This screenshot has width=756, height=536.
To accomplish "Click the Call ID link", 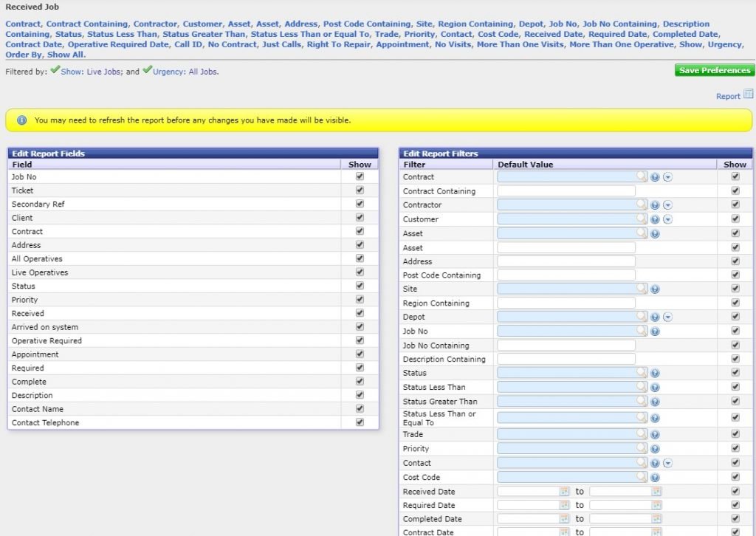I will coord(188,44).
